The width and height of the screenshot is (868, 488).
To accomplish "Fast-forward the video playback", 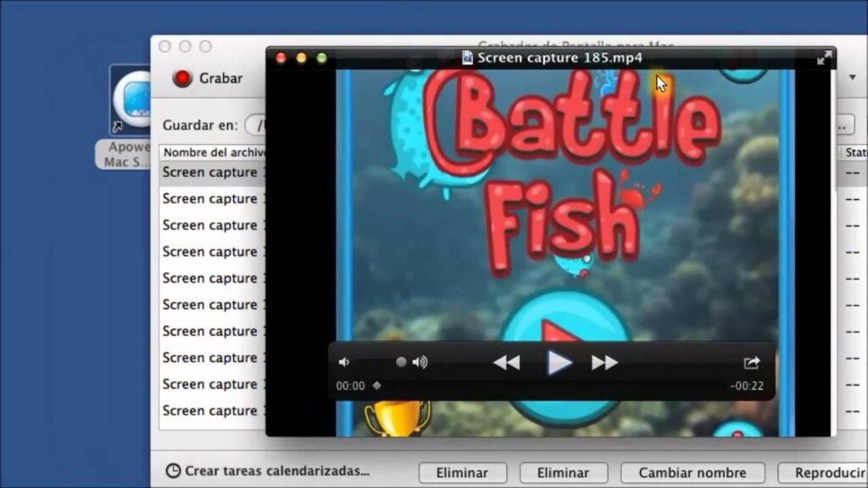I will pos(604,363).
